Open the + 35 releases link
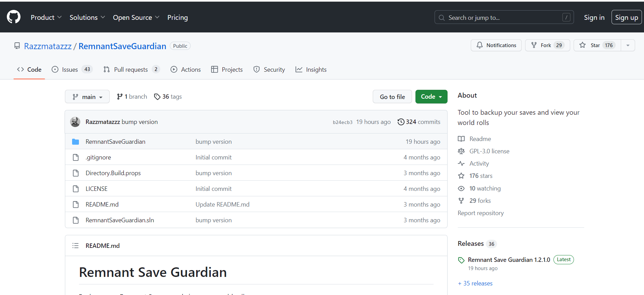Image resolution: width=644 pixels, height=295 pixels. [x=475, y=283]
